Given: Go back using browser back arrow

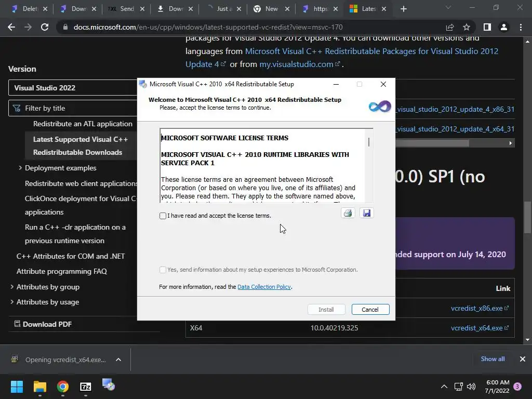Looking at the screenshot, I should point(11,27).
